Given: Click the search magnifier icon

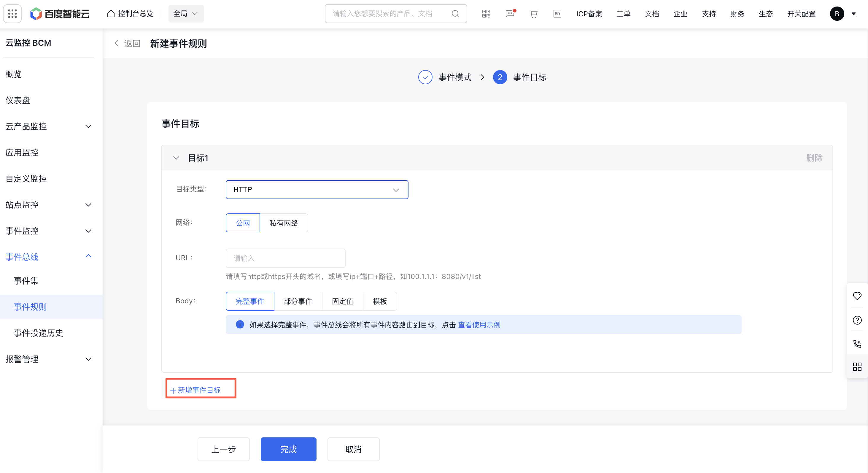Looking at the screenshot, I should [x=455, y=13].
